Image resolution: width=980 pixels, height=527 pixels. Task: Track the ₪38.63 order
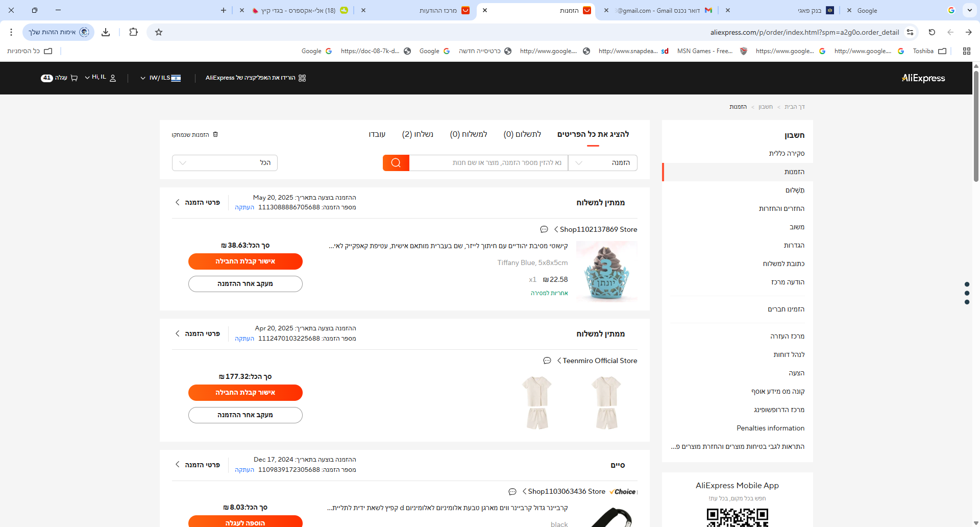click(246, 284)
